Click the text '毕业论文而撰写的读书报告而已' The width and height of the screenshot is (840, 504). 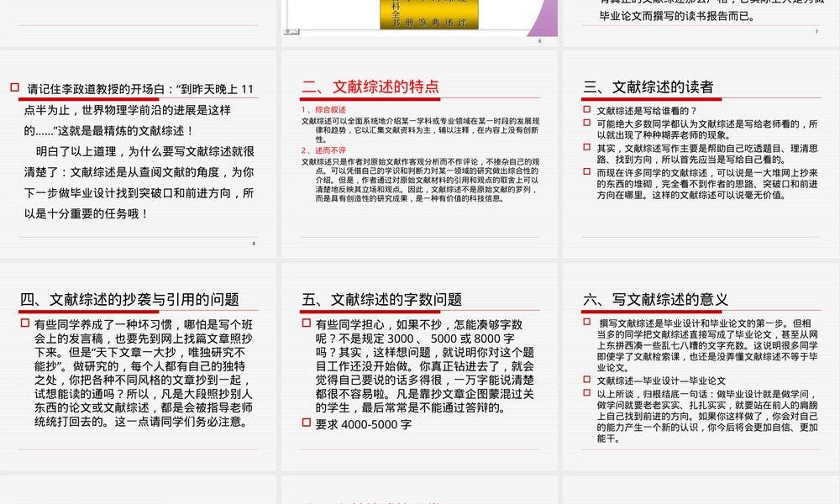(677, 16)
